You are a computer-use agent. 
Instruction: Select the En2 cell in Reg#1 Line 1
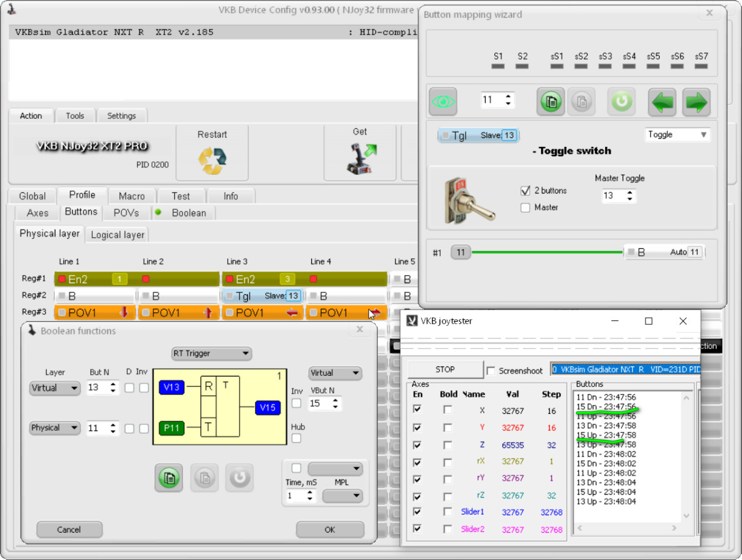(95, 279)
